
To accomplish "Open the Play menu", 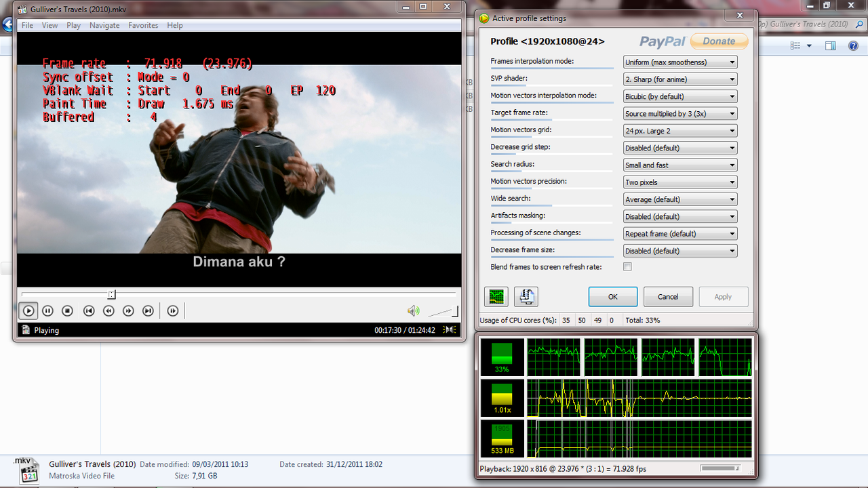I will pyautogui.click(x=74, y=25).
